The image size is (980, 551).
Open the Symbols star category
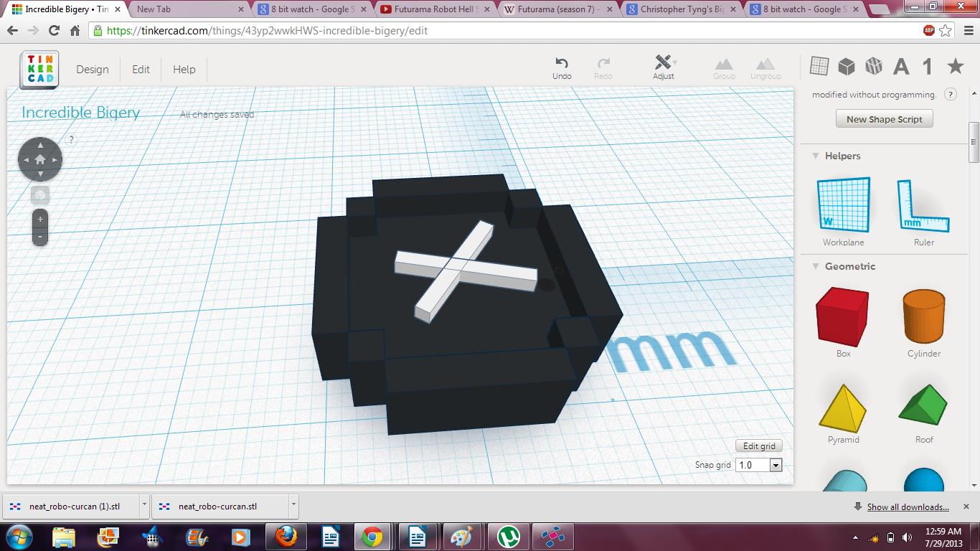click(955, 65)
